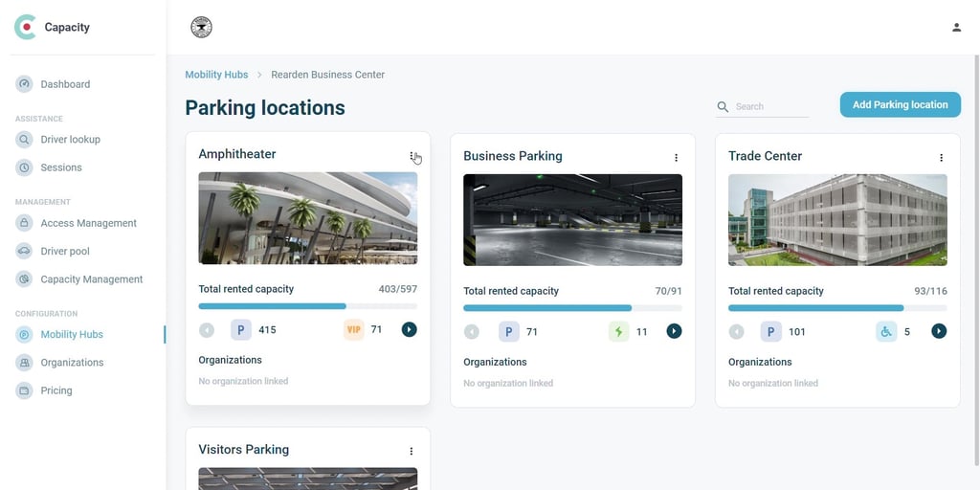Click Amphitheater card title
980x490 pixels.
coord(237,154)
